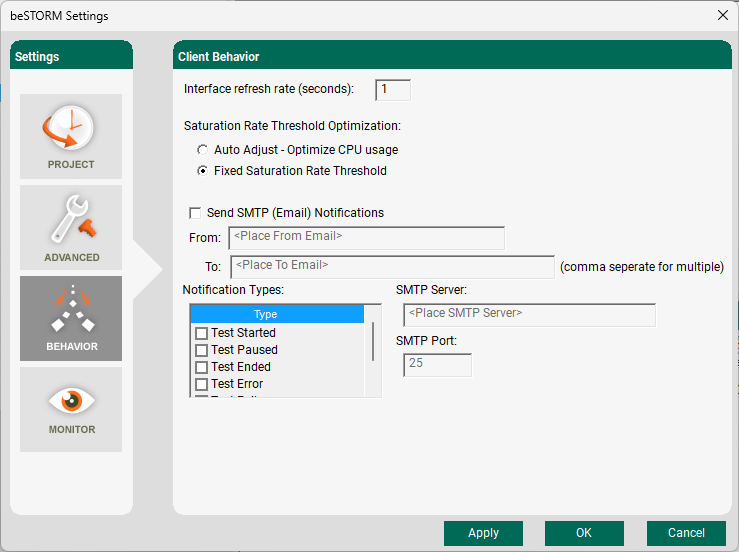
Task: Focus the To email input field
Action: coord(392,266)
